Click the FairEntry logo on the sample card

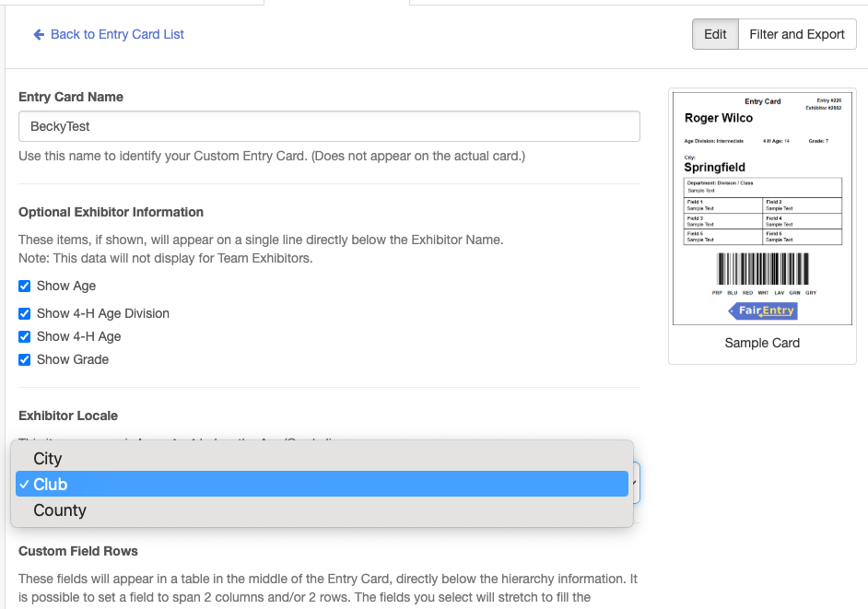pyautogui.click(x=763, y=310)
